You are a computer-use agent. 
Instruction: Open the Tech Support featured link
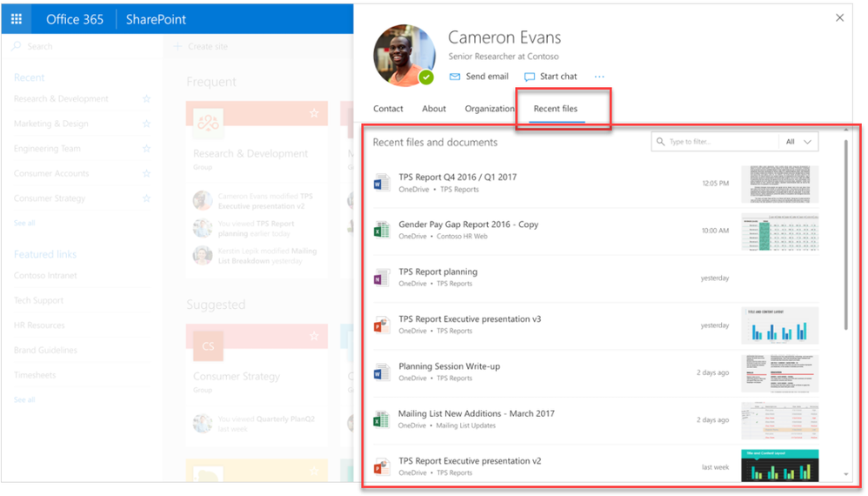[x=39, y=300]
